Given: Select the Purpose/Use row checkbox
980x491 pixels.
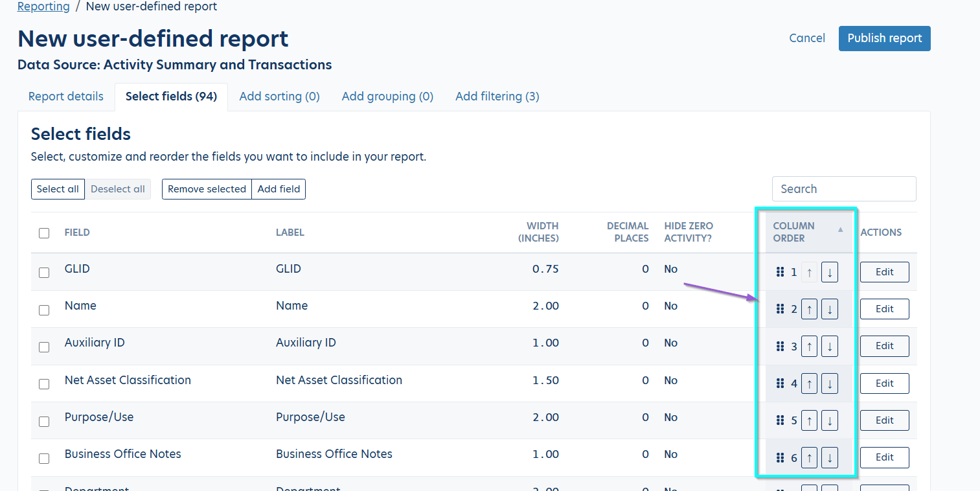Looking at the screenshot, I should (44, 421).
